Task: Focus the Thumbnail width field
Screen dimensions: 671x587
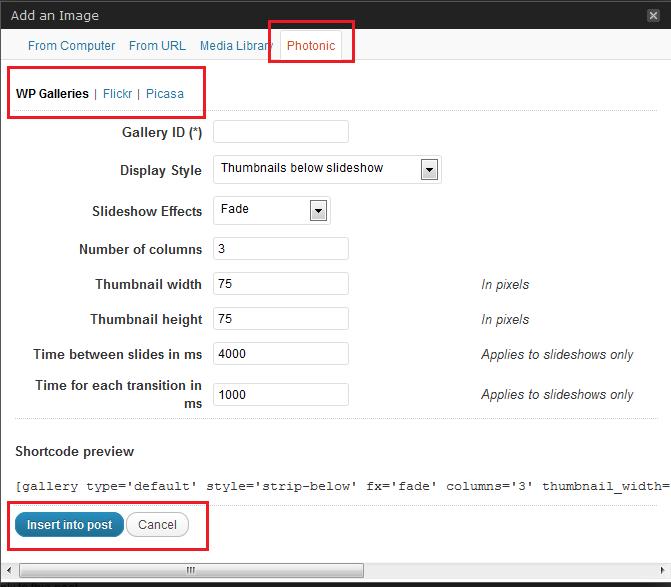Action: coord(281,284)
